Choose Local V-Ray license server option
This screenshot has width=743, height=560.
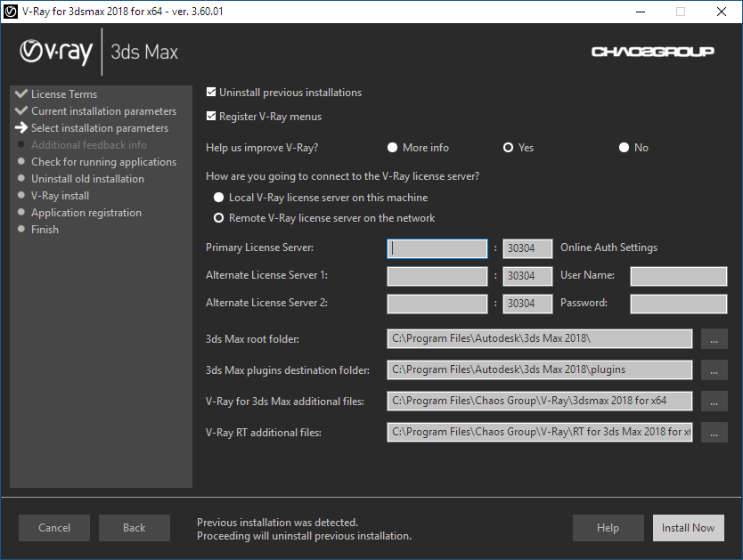218,198
